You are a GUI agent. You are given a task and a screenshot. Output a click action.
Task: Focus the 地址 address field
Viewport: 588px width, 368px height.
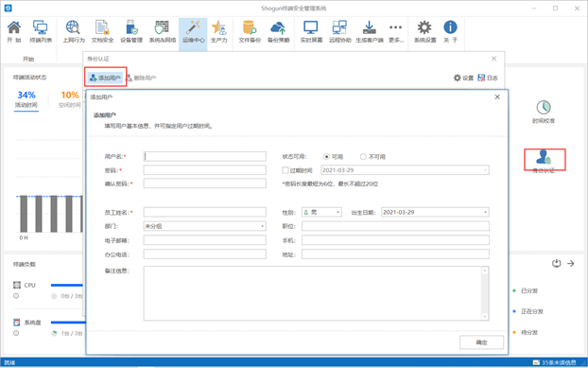(395, 254)
